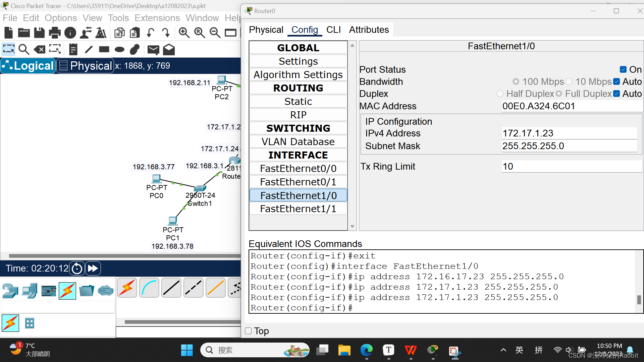Add a Complex PDU open envelope
Viewport: 644px width, 362px height.
169,49
